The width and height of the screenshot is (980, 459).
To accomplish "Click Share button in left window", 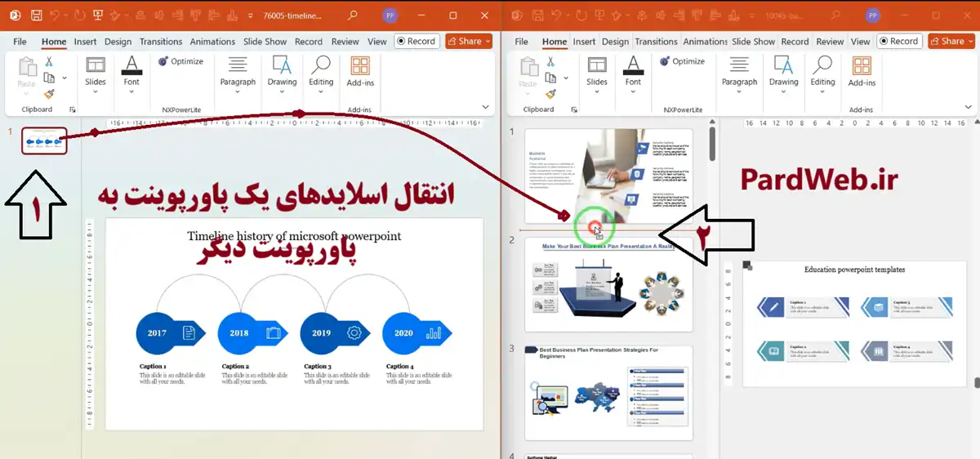I will [469, 42].
